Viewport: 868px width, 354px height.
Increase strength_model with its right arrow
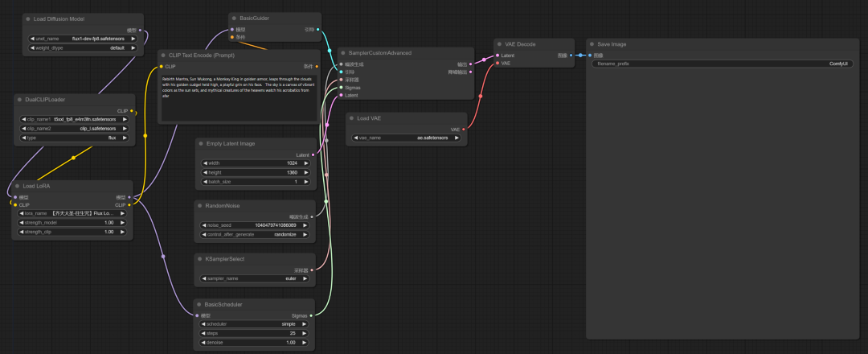[123, 223]
